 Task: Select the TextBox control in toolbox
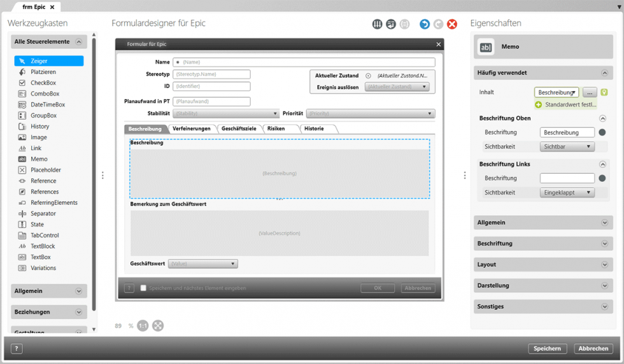(x=41, y=257)
